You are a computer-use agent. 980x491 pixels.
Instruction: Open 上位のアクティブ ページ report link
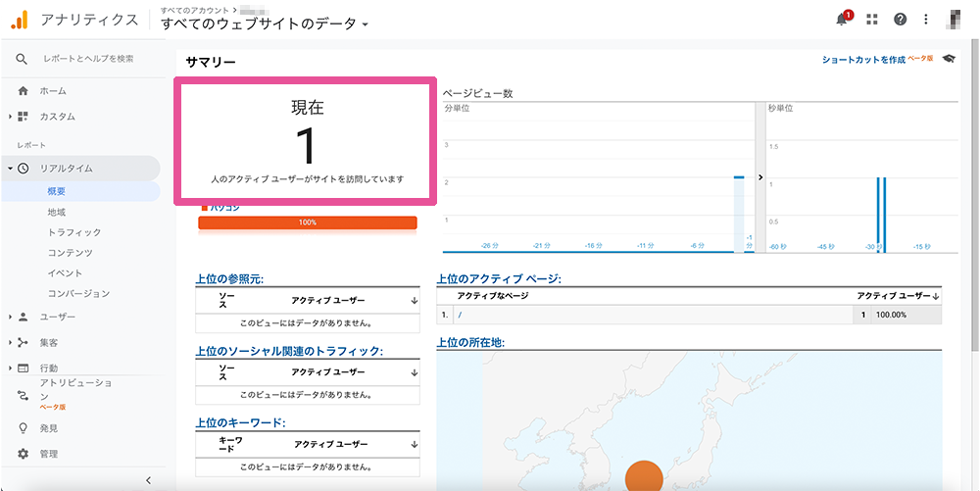click(499, 279)
